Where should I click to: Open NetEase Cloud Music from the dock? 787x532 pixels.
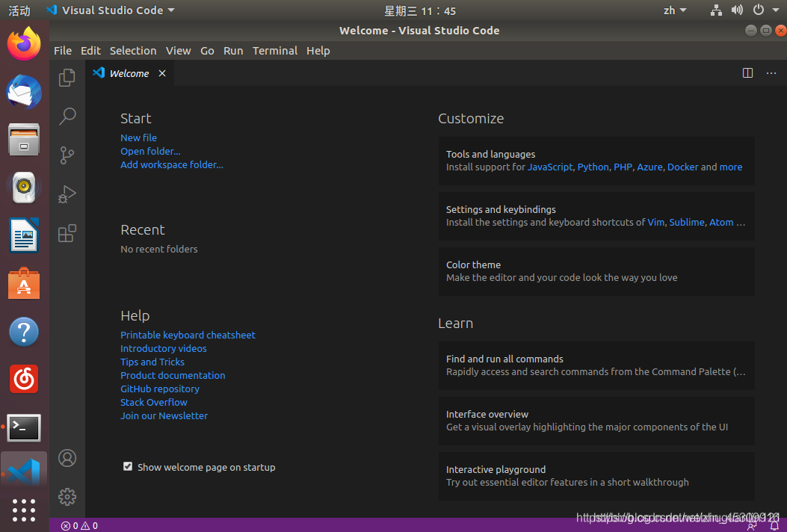point(24,379)
